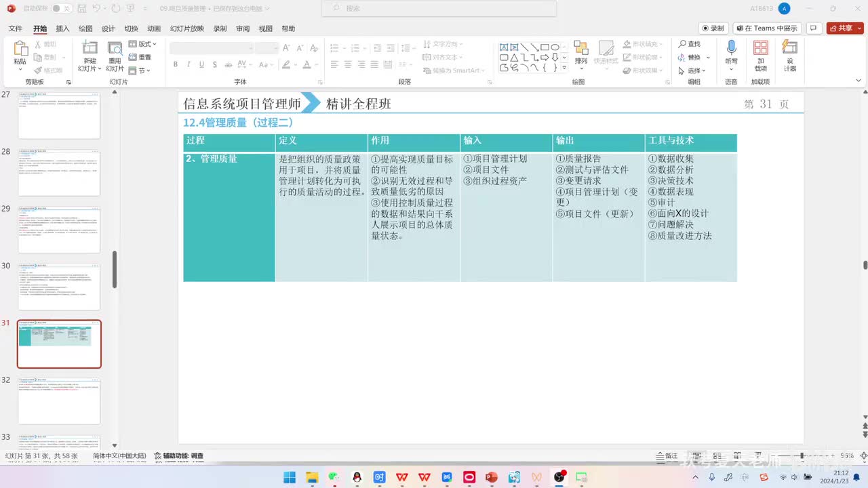The width and height of the screenshot is (868, 488).
Task: Open File Explorer from the taskbar
Action: [x=312, y=477]
